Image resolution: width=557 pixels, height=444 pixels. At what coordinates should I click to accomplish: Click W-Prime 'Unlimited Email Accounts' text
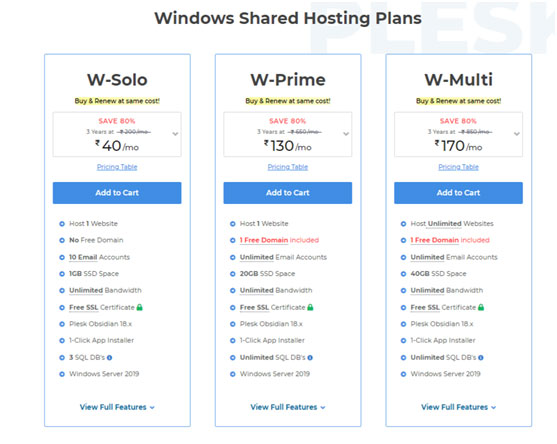click(x=283, y=257)
